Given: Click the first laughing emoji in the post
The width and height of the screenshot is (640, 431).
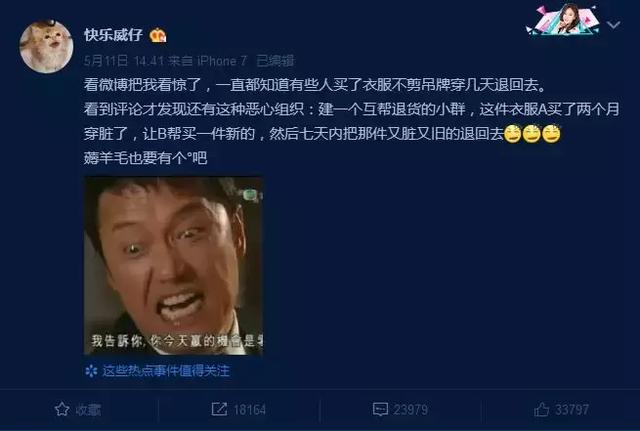Looking at the screenshot, I should (x=513, y=134).
